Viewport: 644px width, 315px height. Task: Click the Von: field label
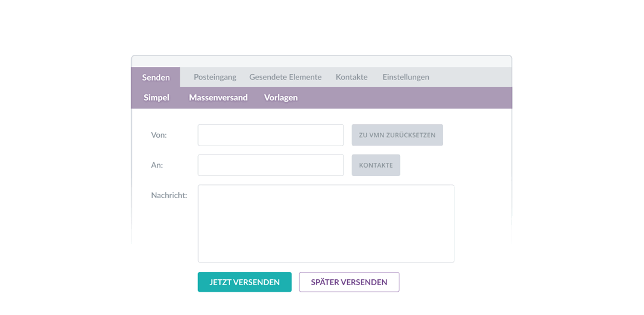159,135
